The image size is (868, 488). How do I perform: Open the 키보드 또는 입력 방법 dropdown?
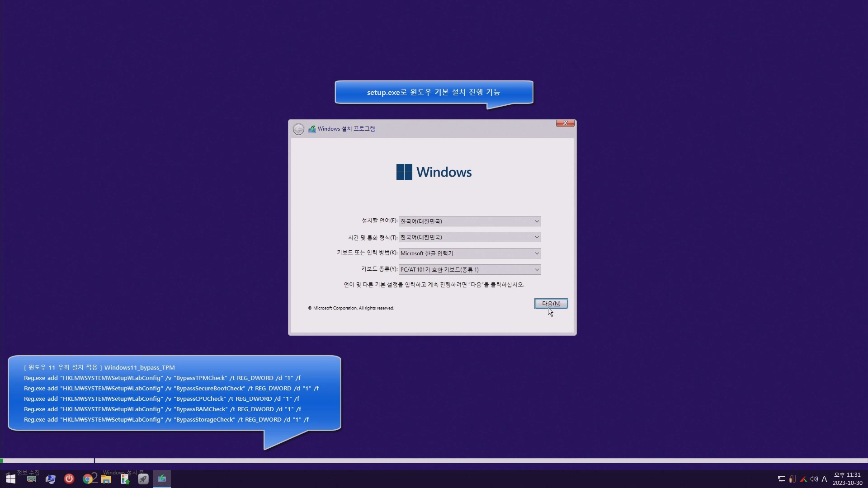469,253
